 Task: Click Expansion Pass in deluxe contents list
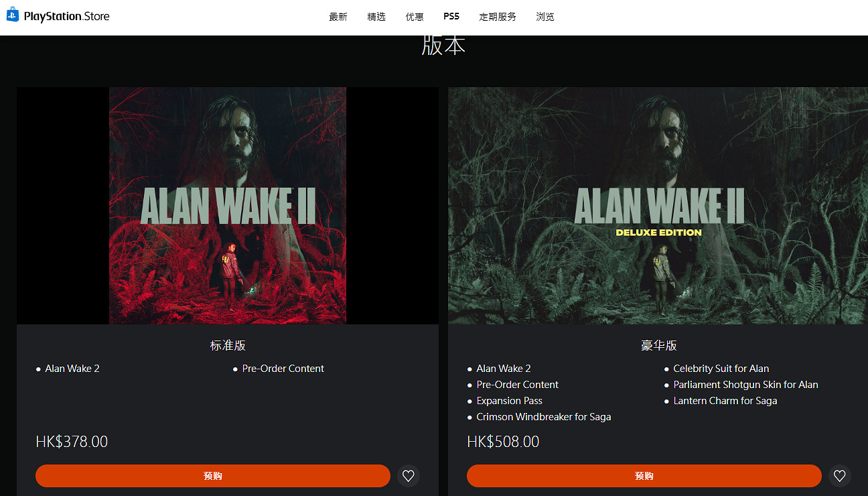pos(510,401)
